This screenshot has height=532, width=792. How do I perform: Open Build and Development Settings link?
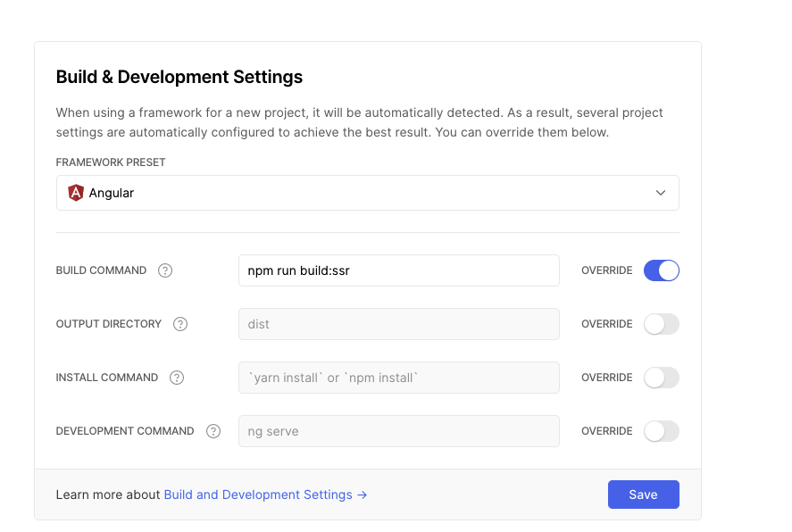(x=265, y=495)
